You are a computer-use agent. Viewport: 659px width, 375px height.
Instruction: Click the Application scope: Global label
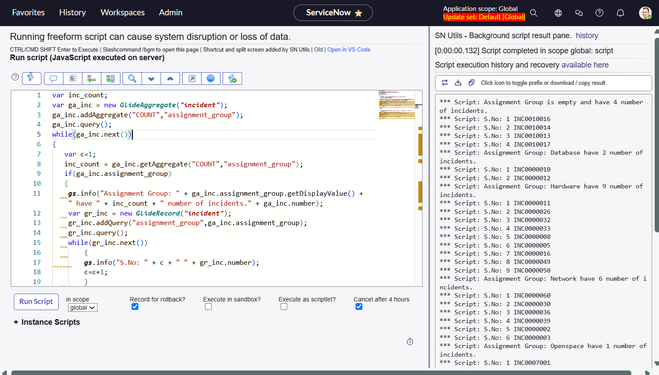[480, 9]
